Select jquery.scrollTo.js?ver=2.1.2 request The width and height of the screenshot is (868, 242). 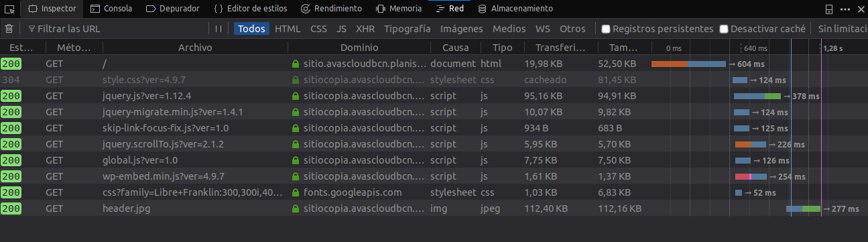point(434,144)
